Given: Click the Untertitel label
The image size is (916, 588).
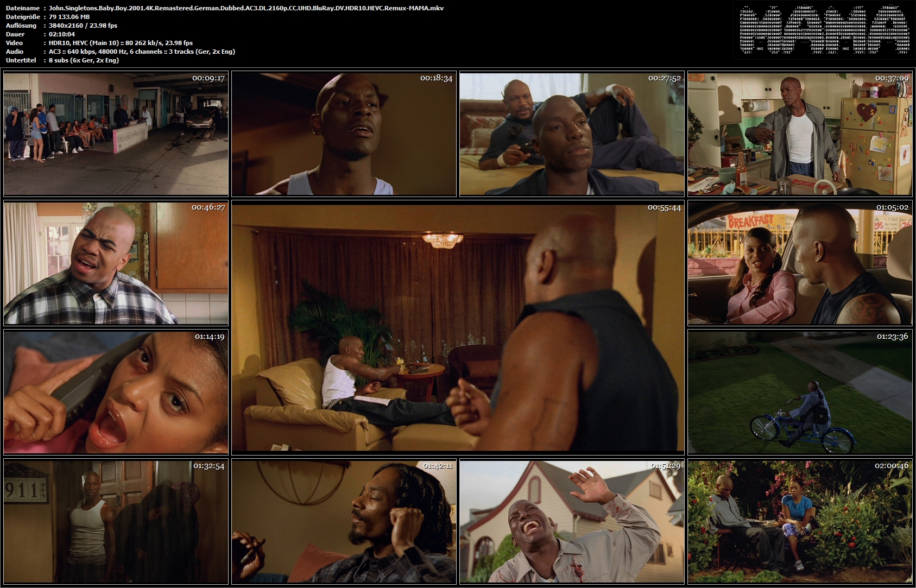Looking at the screenshot, I should click(x=21, y=60).
